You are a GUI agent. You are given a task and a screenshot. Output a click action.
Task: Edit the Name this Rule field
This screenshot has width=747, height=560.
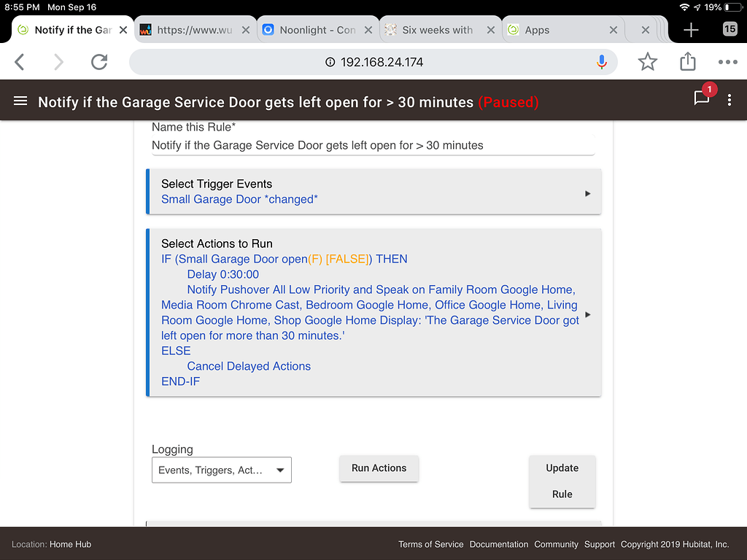pos(373,145)
